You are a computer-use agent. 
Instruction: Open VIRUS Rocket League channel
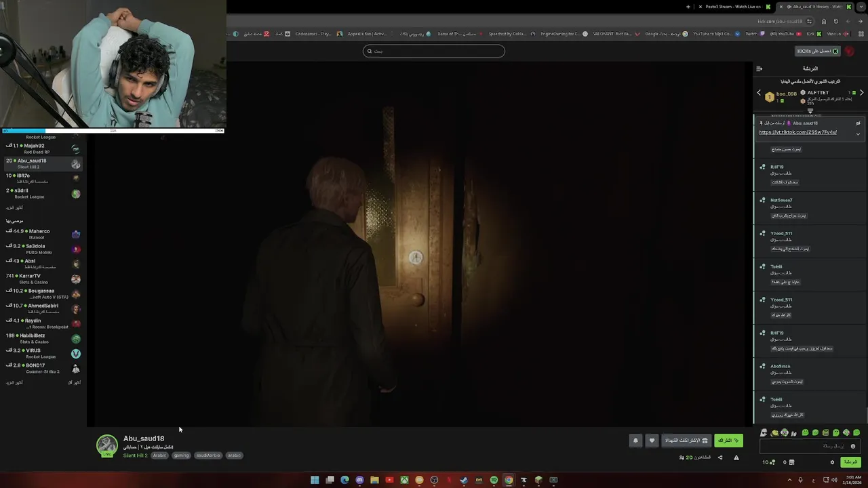pos(43,353)
